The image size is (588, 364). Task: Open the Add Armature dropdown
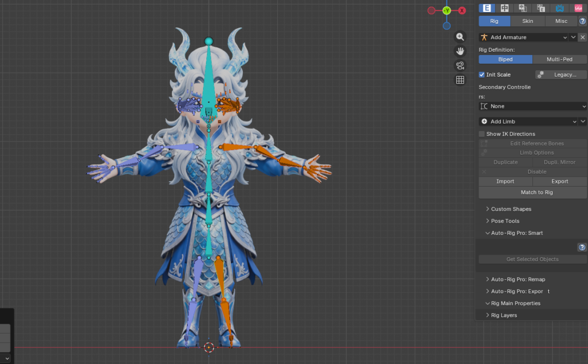pyautogui.click(x=524, y=37)
